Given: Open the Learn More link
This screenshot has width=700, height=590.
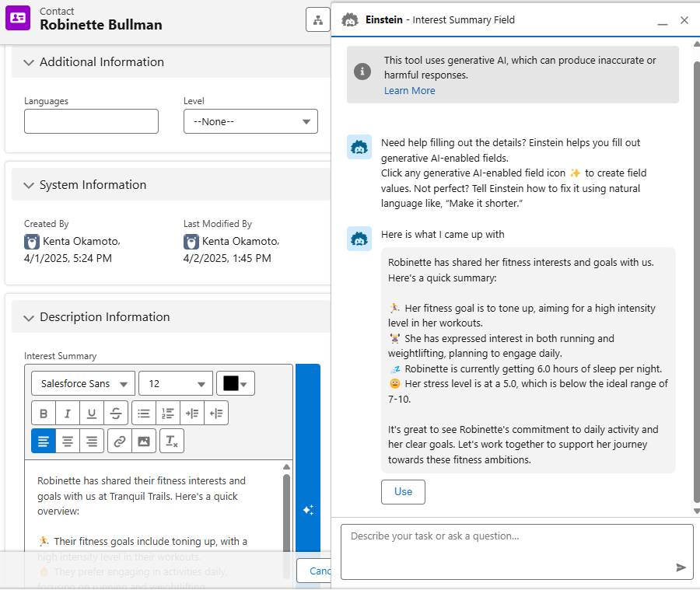Looking at the screenshot, I should point(409,91).
